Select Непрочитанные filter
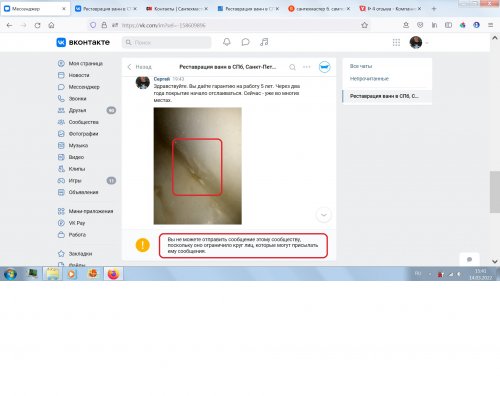The height and width of the screenshot is (396, 500). (x=369, y=79)
